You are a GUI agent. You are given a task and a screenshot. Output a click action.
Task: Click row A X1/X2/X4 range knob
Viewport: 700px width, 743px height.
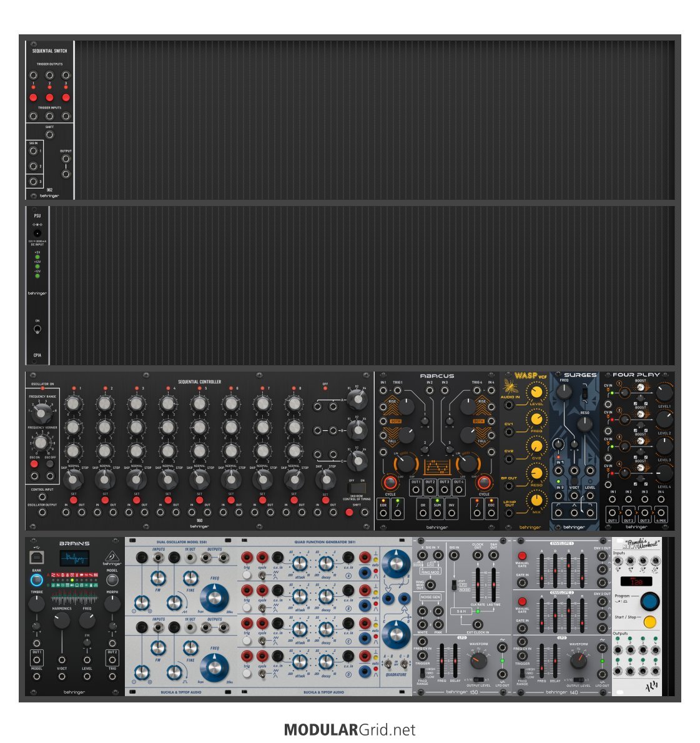coord(357,400)
